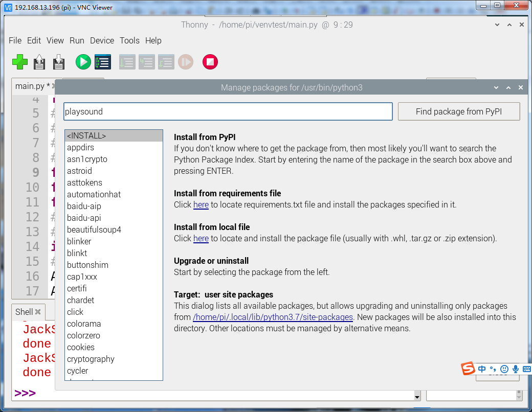
Task: Select asn1crypto package
Action: [x=114, y=159]
